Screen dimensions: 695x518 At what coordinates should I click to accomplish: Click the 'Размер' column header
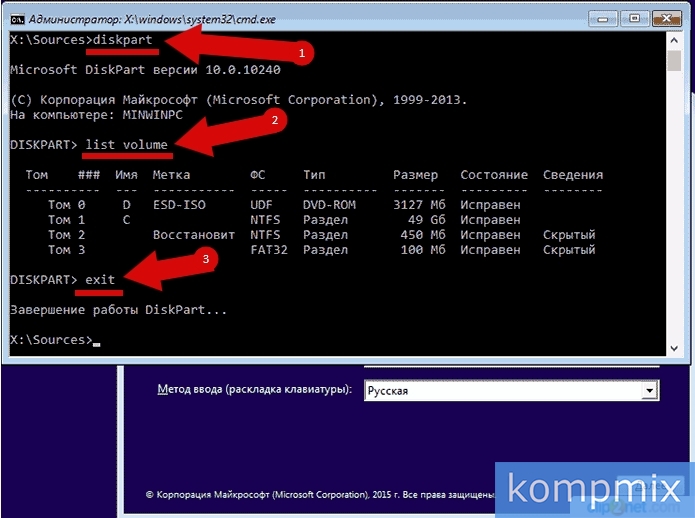pos(415,175)
